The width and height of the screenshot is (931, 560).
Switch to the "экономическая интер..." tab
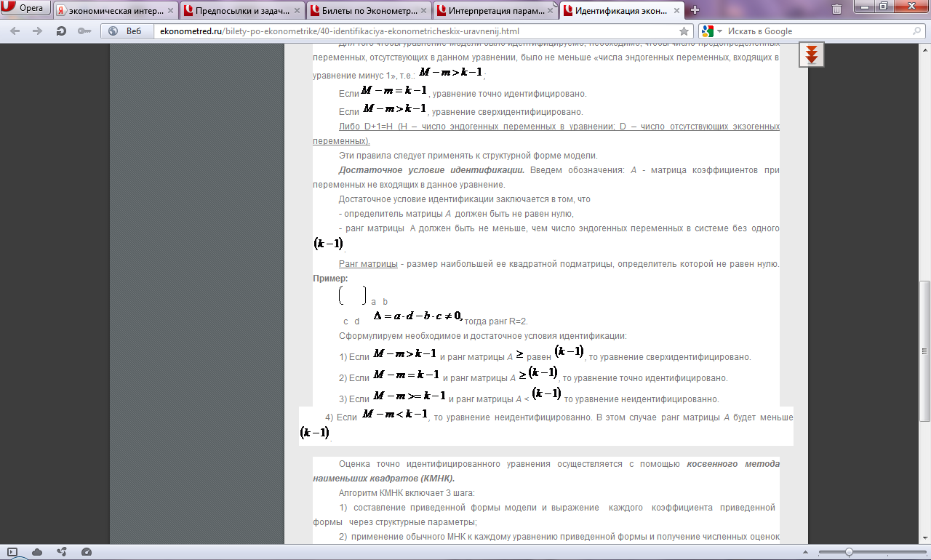coord(114,11)
